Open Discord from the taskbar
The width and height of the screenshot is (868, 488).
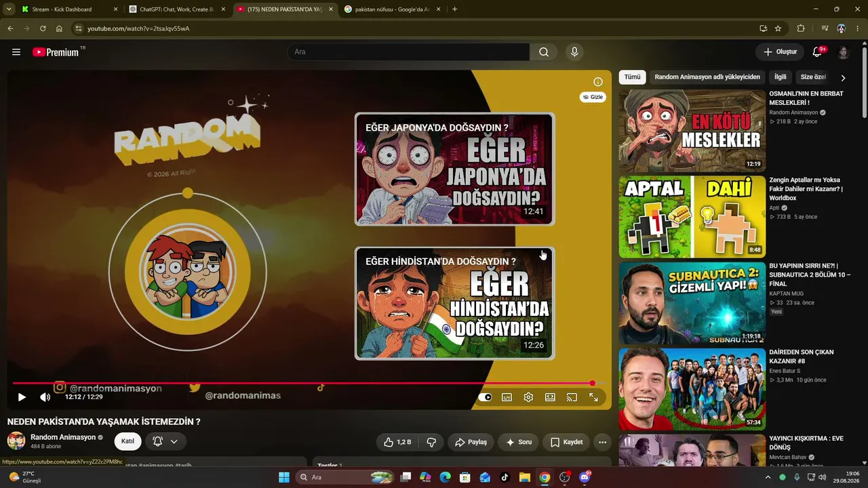pos(585,477)
